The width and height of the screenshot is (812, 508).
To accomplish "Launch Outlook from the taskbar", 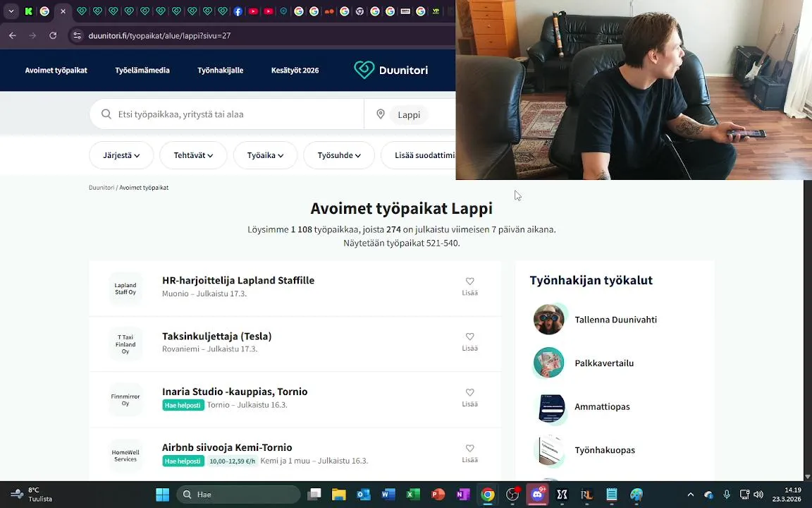I will click(364, 495).
